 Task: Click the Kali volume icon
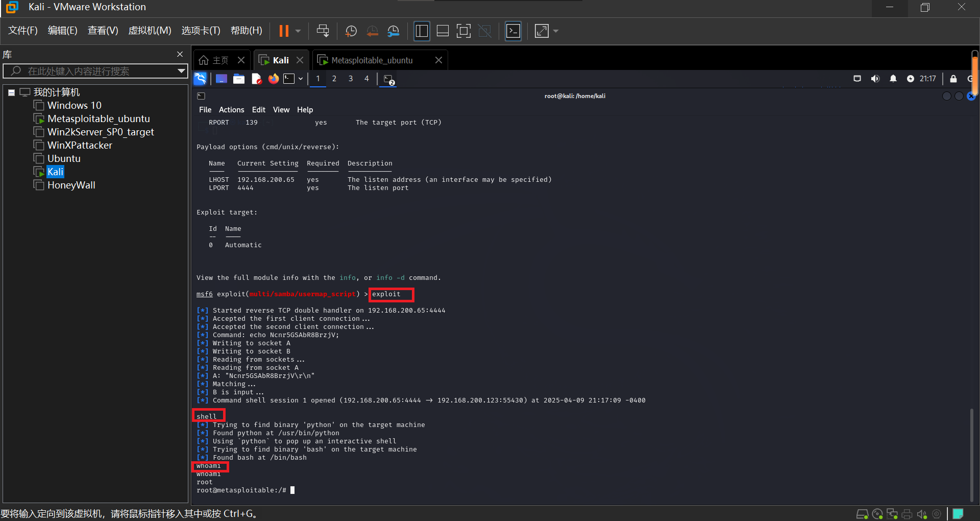[875, 79]
